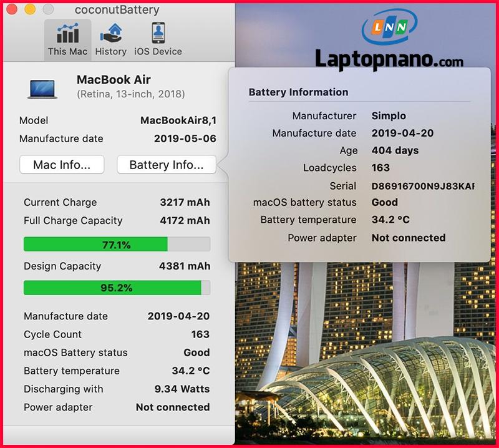499x448 pixels.
Task: Open the Battery Info... button
Action: click(x=167, y=165)
